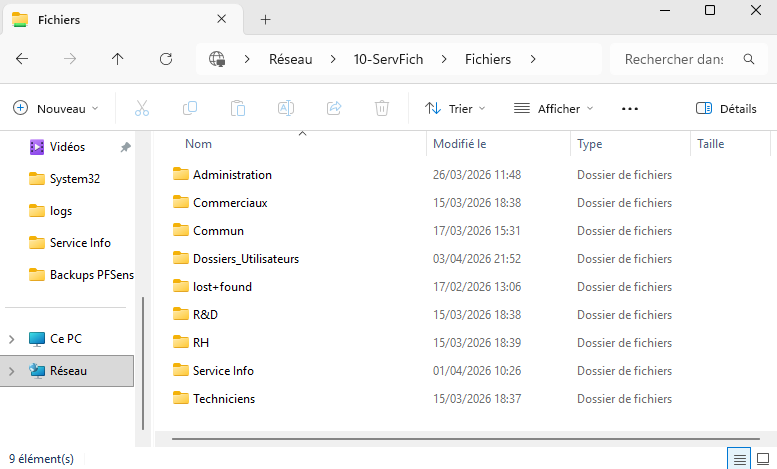The image size is (777, 469).
Task: Click the Share icon in toolbar
Action: point(334,108)
